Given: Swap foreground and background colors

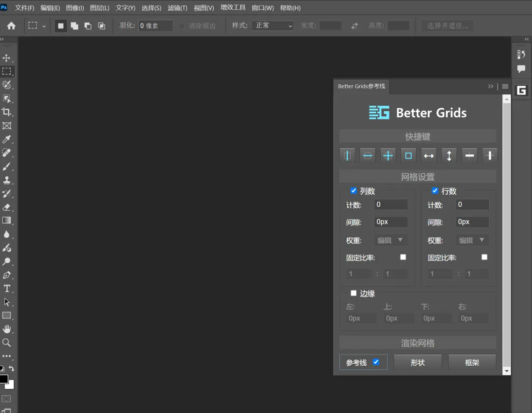Looking at the screenshot, I should [x=12, y=368].
